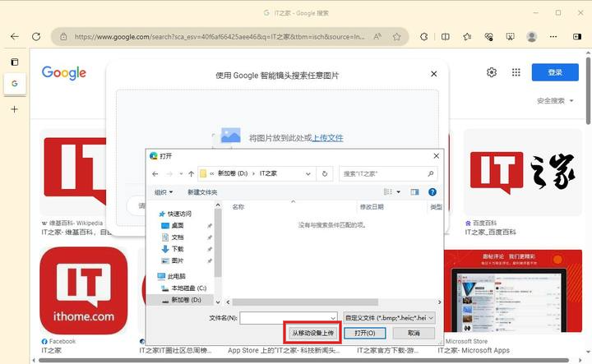The image size is (592, 364).
Task: Open a new tab with plus icon
Action: tap(14, 109)
